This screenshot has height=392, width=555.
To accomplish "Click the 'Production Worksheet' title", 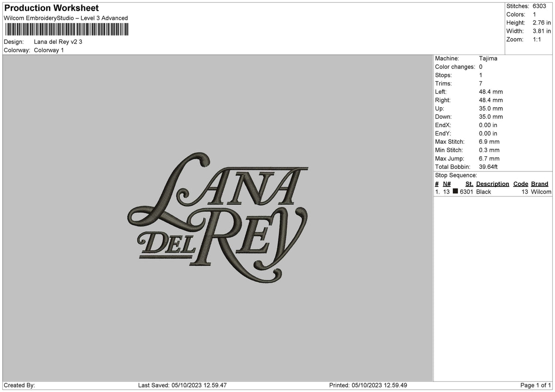I will (51, 8).
